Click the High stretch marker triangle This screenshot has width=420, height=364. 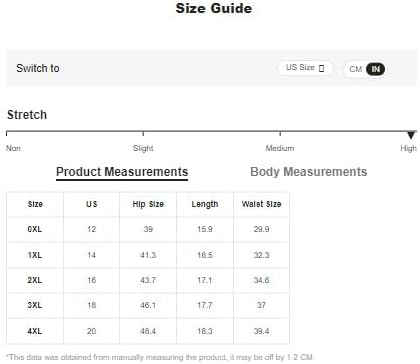pyautogui.click(x=411, y=135)
